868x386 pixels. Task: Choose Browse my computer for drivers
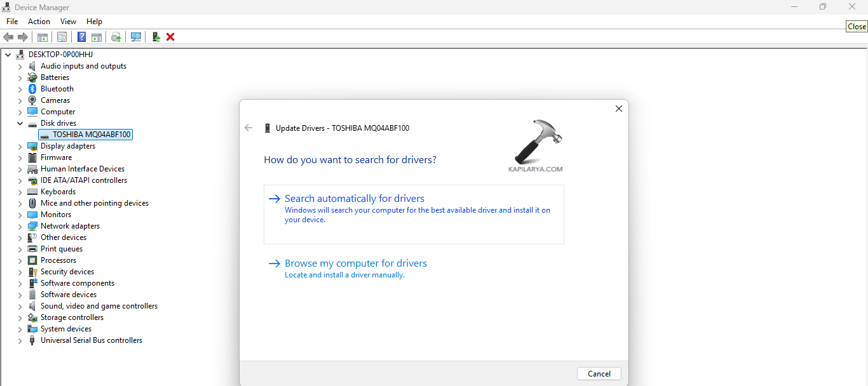(x=356, y=263)
